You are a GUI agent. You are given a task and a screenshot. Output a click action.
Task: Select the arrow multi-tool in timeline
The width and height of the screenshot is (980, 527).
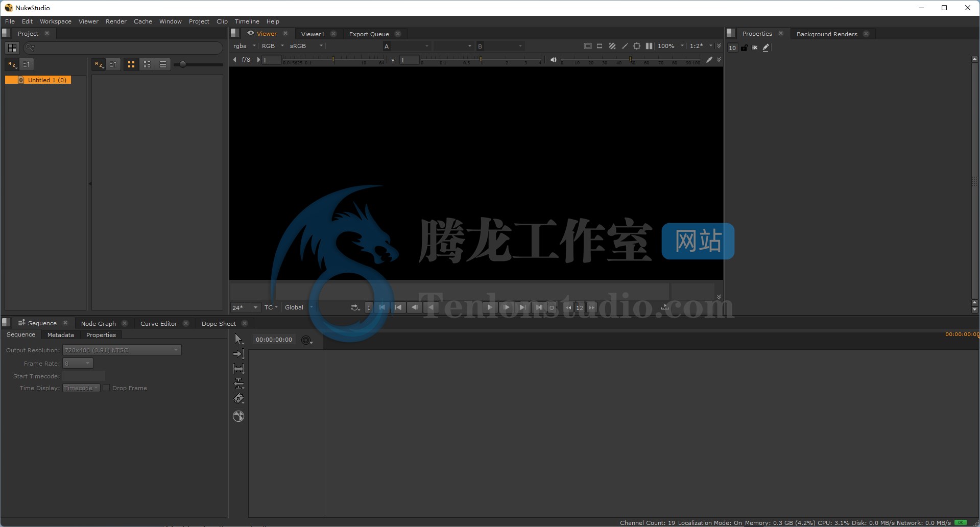238,339
